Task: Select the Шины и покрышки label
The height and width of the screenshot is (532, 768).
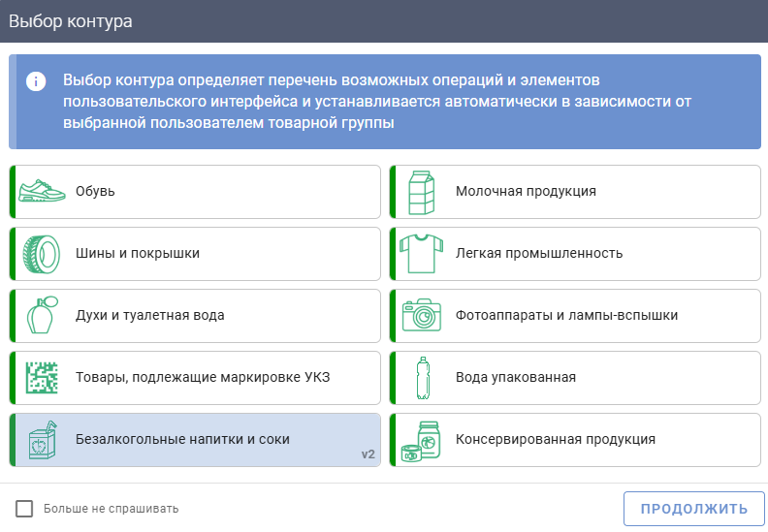Action: tap(138, 254)
